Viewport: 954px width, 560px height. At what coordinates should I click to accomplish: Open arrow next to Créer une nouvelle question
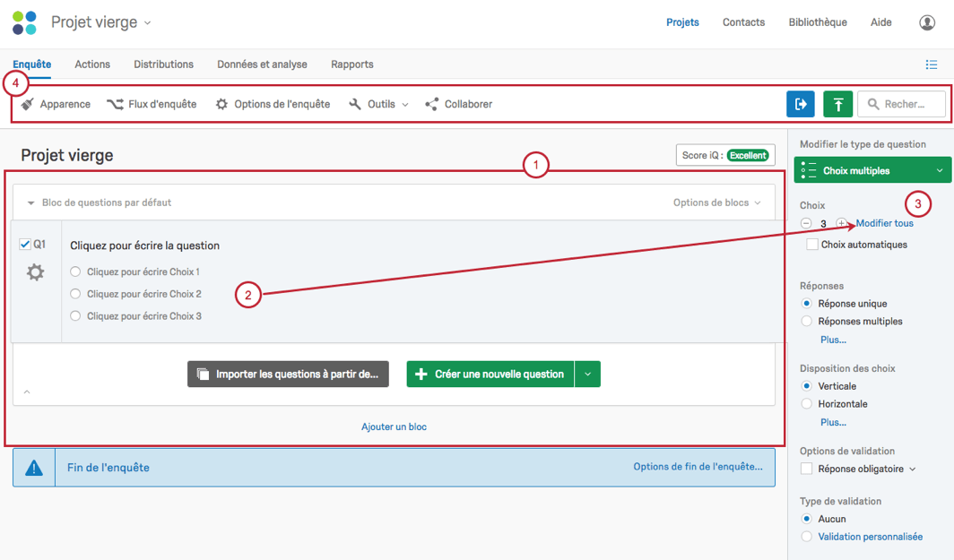587,374
